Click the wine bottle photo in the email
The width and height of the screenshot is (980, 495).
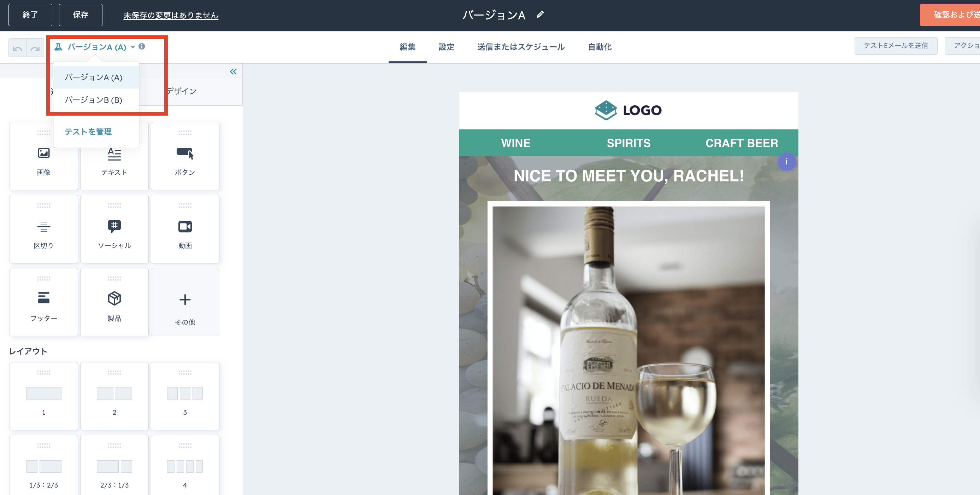pos(628,350)
